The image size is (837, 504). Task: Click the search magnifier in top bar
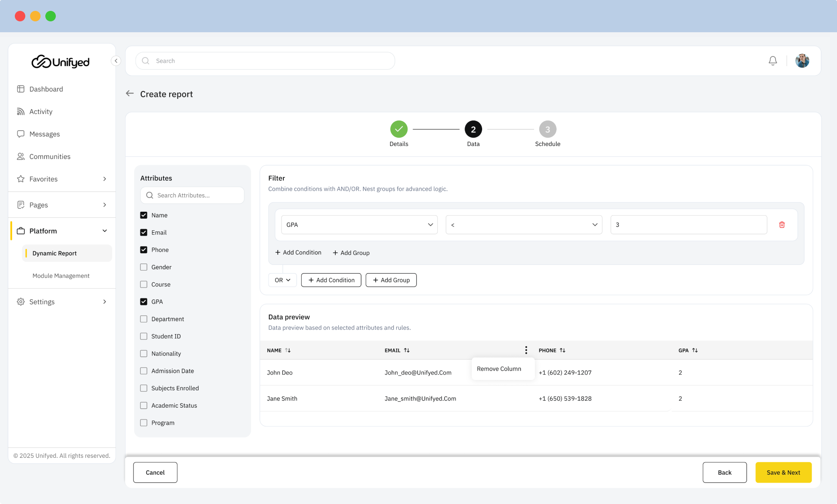click(146, 61)
